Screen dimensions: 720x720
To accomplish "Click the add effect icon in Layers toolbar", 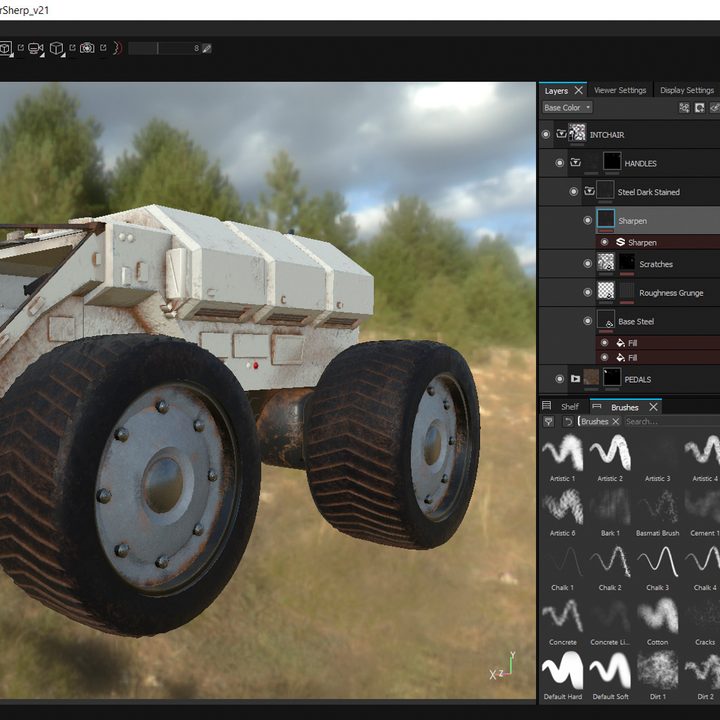I will click(684, 107).
